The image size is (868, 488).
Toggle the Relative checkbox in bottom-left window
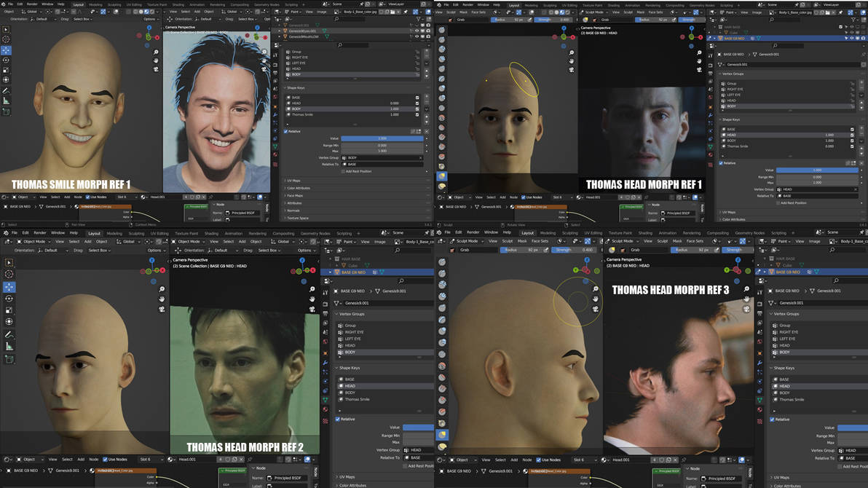point(338,419)
